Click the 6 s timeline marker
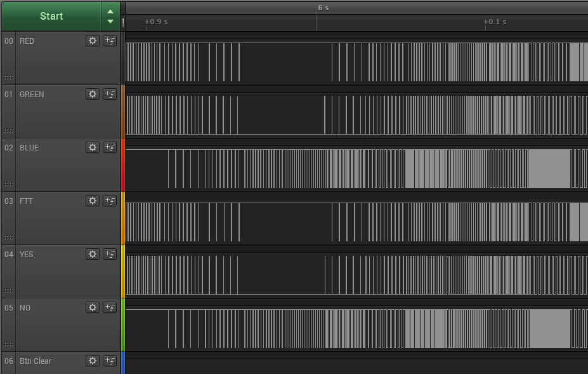Image resolution: width=588 pixels, height=374 pixels. pyautogui.click(x=323, y=8)
